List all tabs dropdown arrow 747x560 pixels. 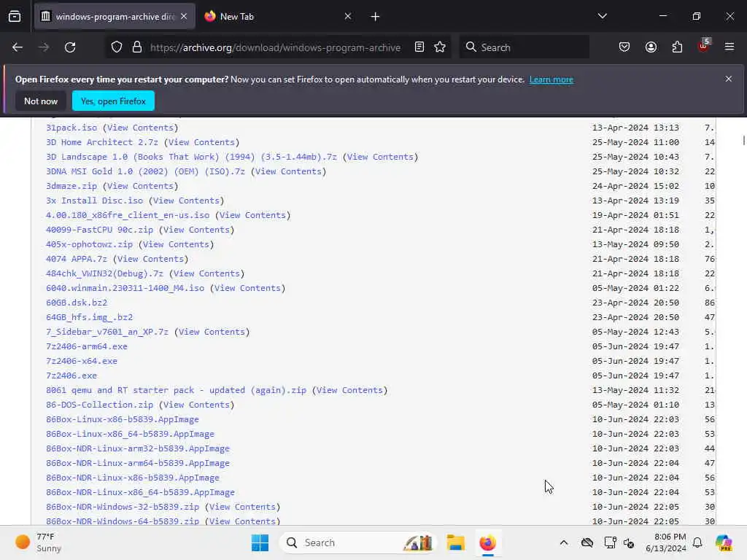click(602, 16)
